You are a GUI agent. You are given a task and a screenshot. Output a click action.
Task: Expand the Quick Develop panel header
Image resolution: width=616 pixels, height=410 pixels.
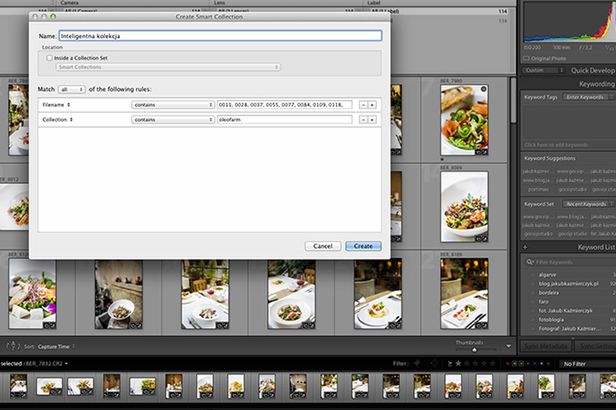point(592,71)
